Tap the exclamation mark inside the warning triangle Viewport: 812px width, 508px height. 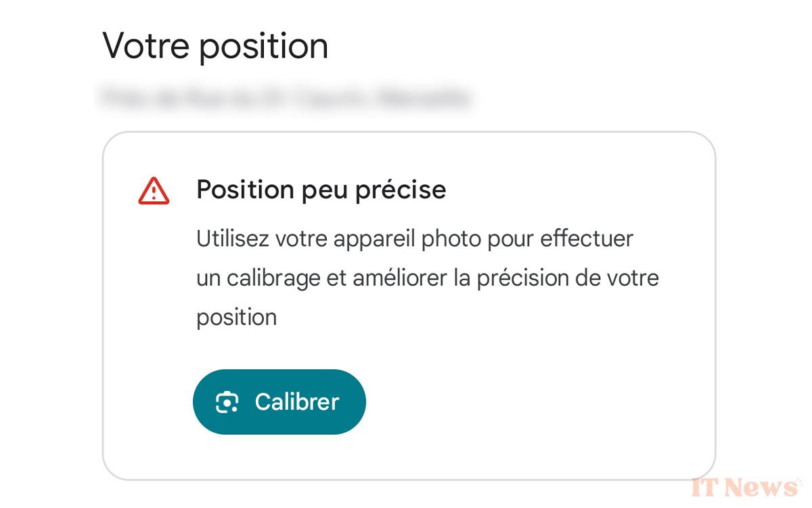tap(154, 193)
